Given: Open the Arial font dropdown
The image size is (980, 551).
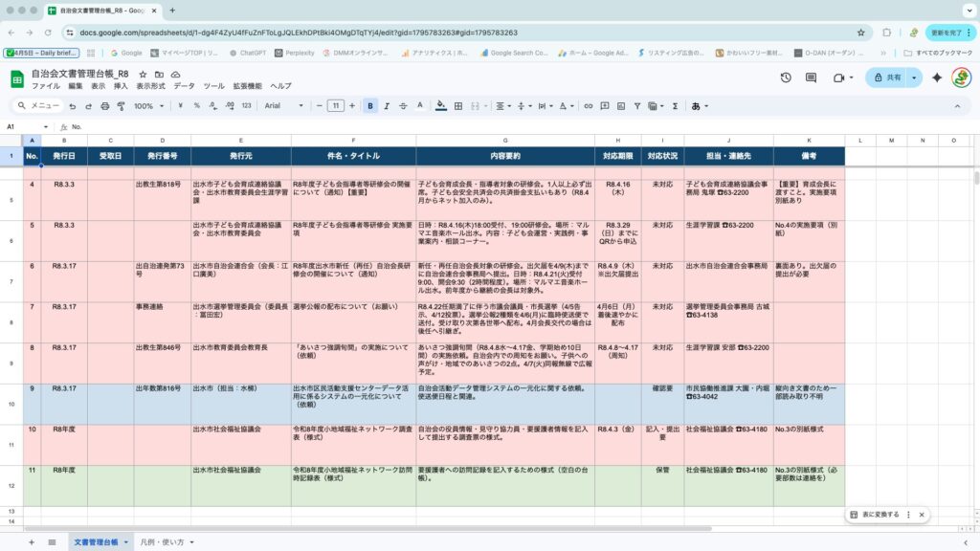Looking at the screenshot, I should 283,106.
